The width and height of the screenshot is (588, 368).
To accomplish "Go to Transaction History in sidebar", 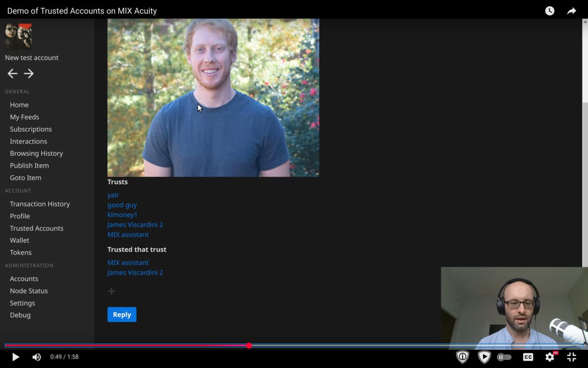I will [x=40, y=204].
